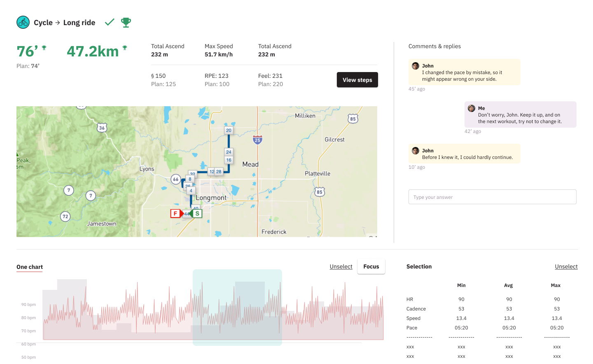Select kilometer marker 20 on route
The height and width of the screenshot is (364, 593).
(x=229, y=131)
